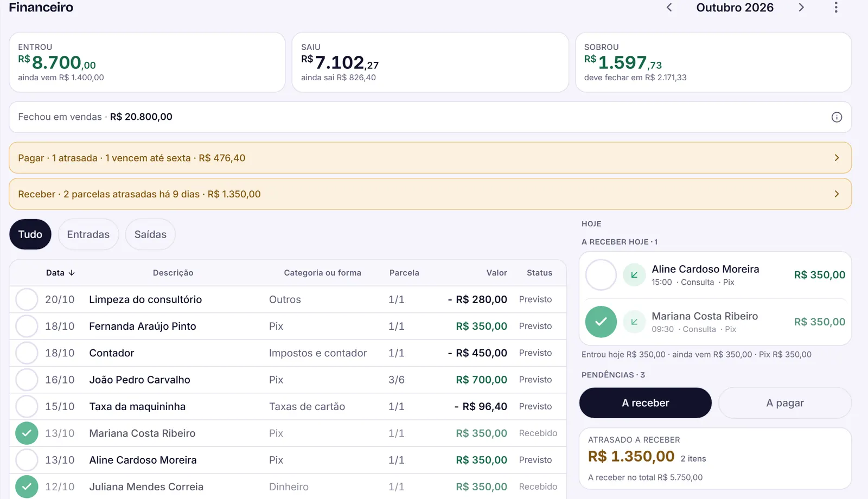Switch to the A pagar pendências tab
This screenshot has height=499, width=868.
point(785,403)
